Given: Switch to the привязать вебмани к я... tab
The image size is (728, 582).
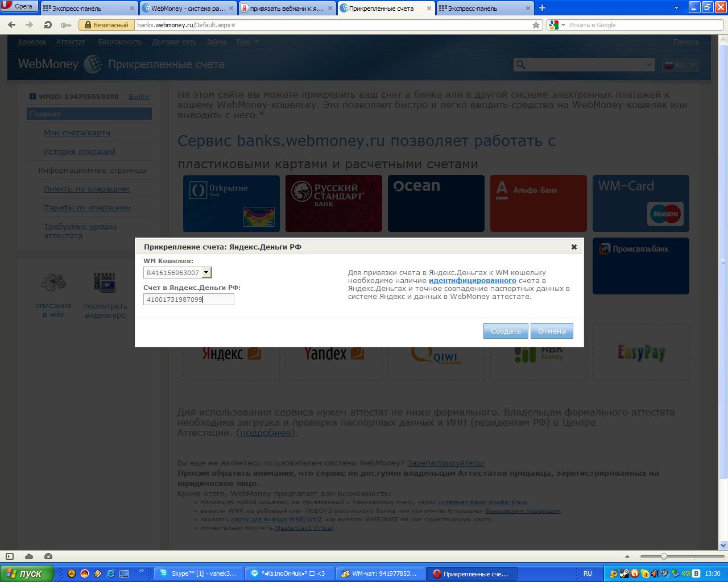Looking at the screenshot, I should 287,9.
